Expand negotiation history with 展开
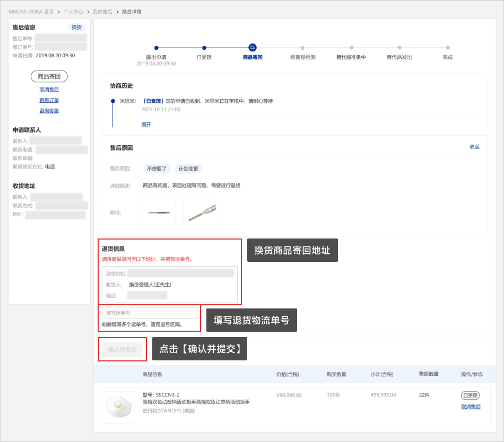Image resolution: width=504 pixels, height=442 pixels. coord(146,125)
